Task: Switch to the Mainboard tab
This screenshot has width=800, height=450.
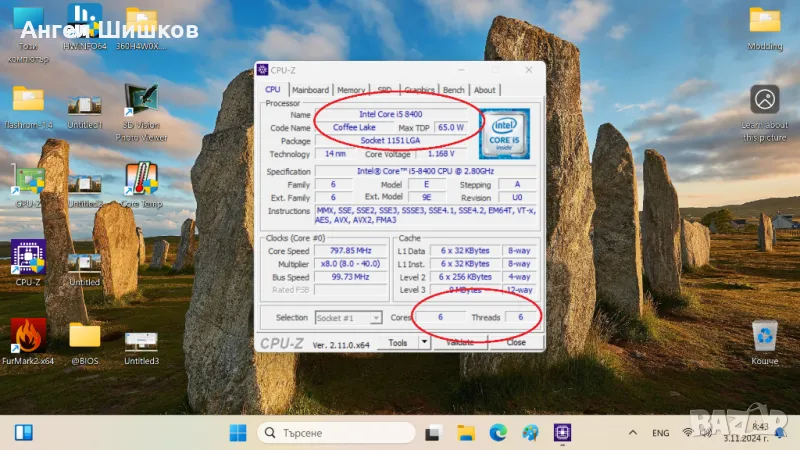Action: 310,90
